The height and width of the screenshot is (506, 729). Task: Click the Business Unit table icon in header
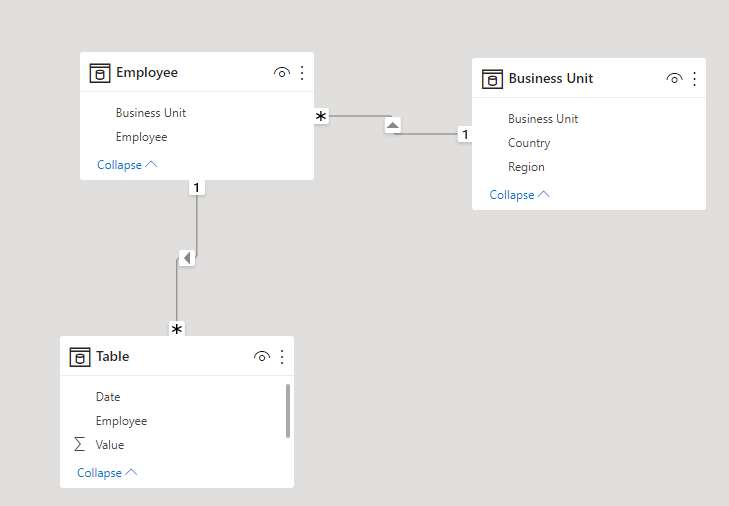point(492,79)
